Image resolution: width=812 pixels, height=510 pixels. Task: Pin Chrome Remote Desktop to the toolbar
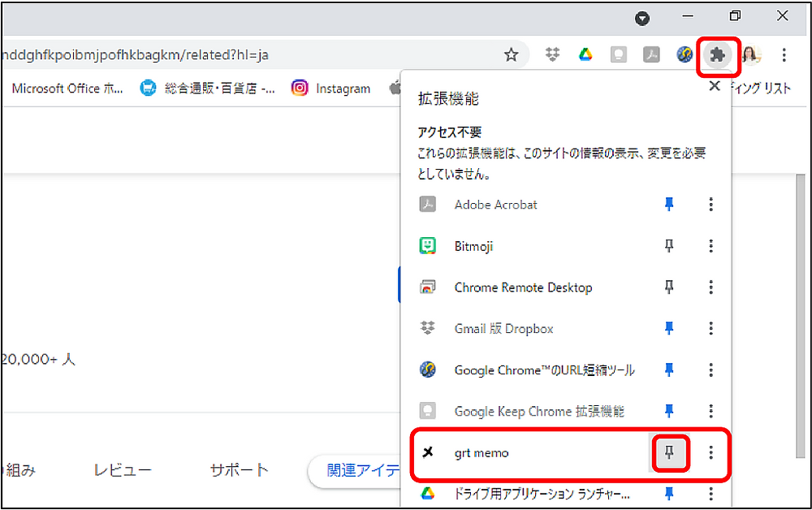pyautogui.click(x=669, y=287)
